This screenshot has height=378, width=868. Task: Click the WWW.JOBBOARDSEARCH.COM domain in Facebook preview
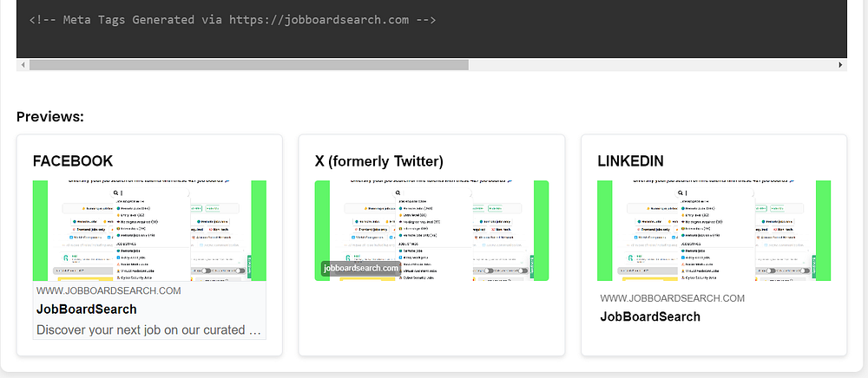tap(108, 290)
